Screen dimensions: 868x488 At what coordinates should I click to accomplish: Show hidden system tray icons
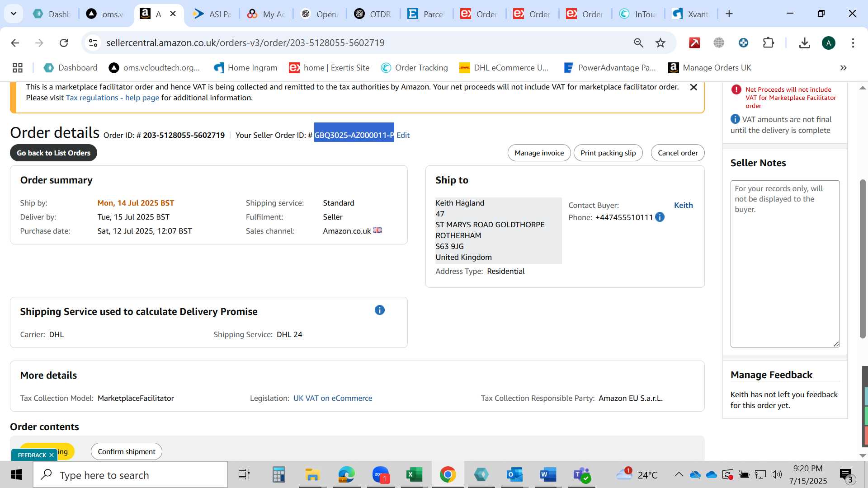[679, 474]
